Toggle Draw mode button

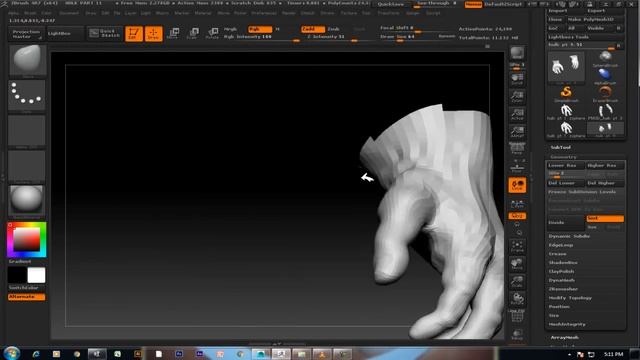tap(153, 33)
